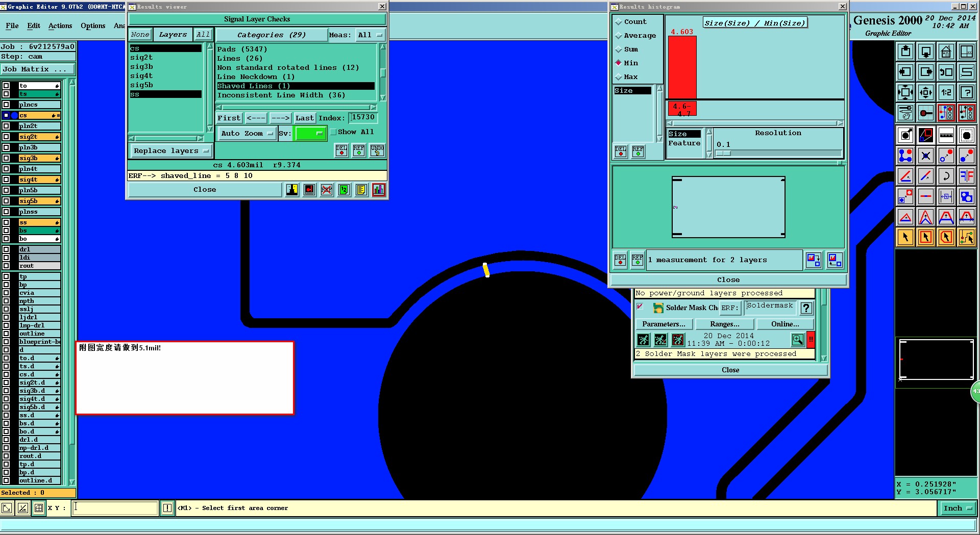This screenshot has width=980, height=535.
Task: Click the First result button
Action: click(x=229, y=118)
